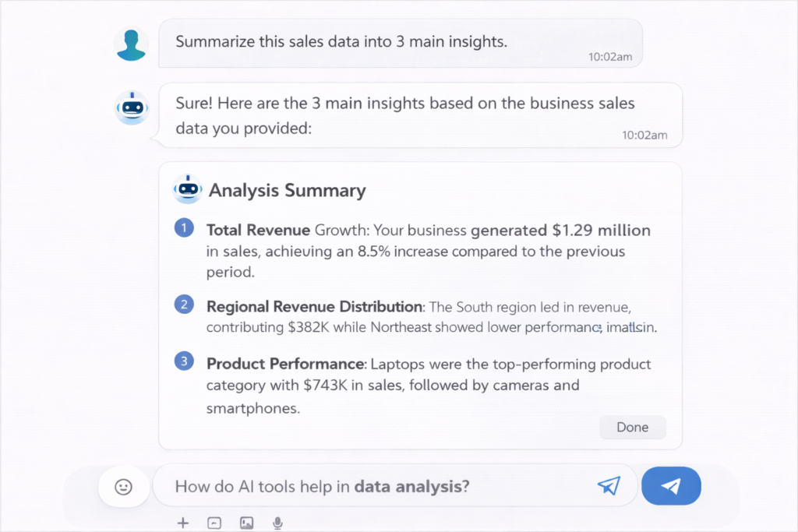Click the numbered badge 1 for Total Revenue

pos(184,227)
